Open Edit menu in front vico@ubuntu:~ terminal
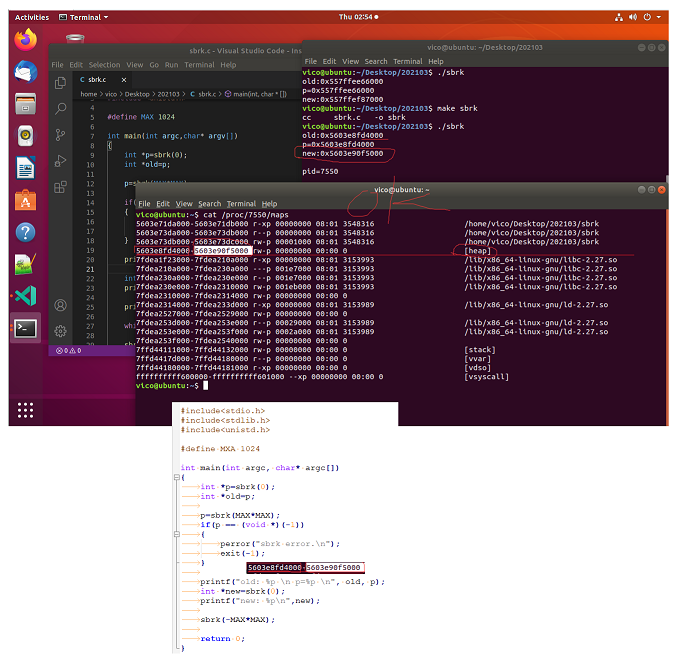680x656 pixels. [163, 204]
